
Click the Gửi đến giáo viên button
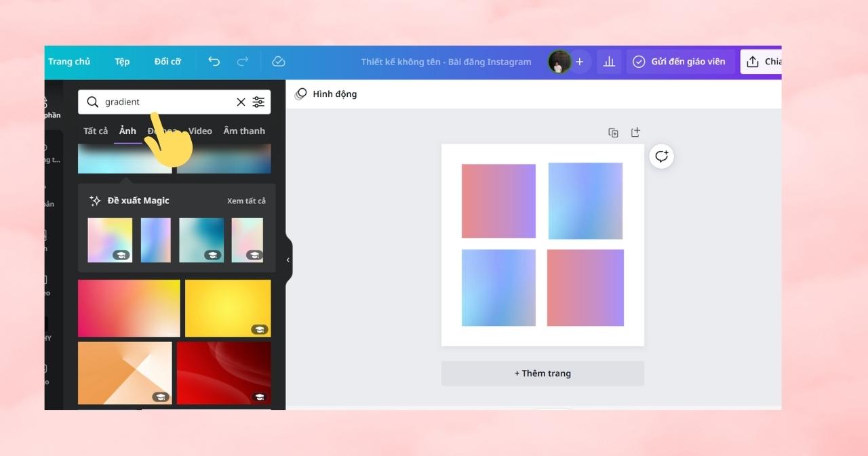pos(680,62)
